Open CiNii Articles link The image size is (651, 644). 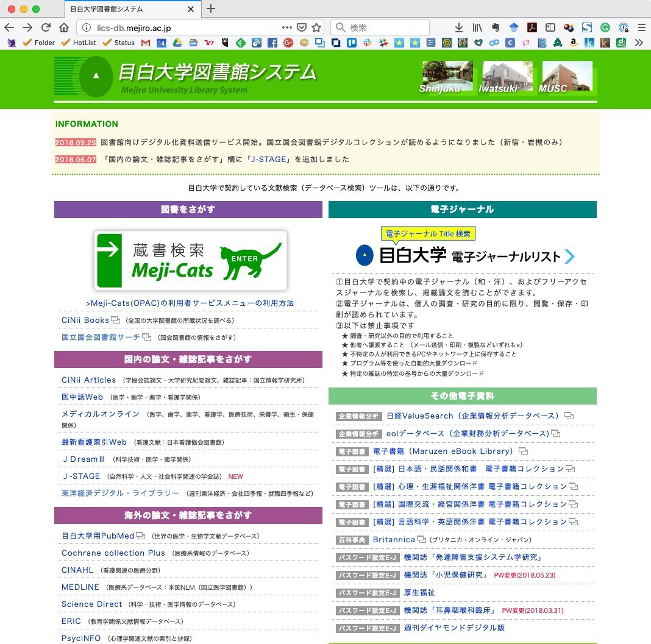click(88, 380)
